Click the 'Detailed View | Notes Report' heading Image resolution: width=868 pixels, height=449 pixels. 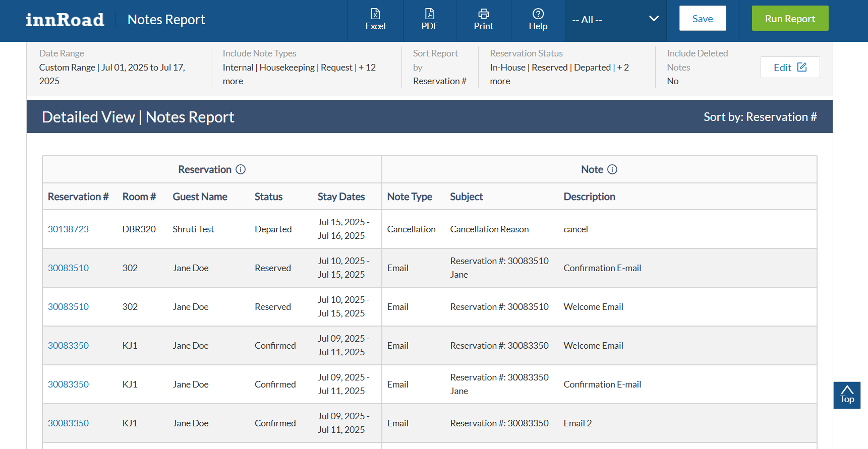[x=138, y=117]
